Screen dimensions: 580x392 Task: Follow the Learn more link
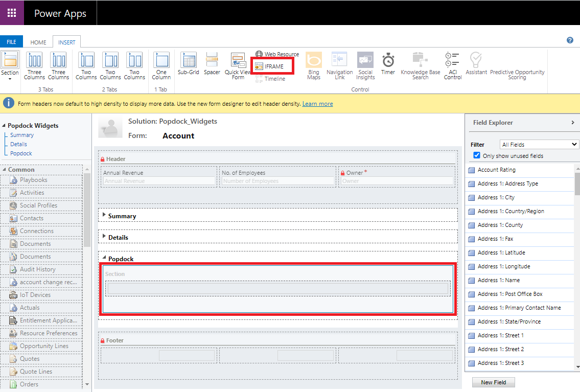[x=318, y=104]
